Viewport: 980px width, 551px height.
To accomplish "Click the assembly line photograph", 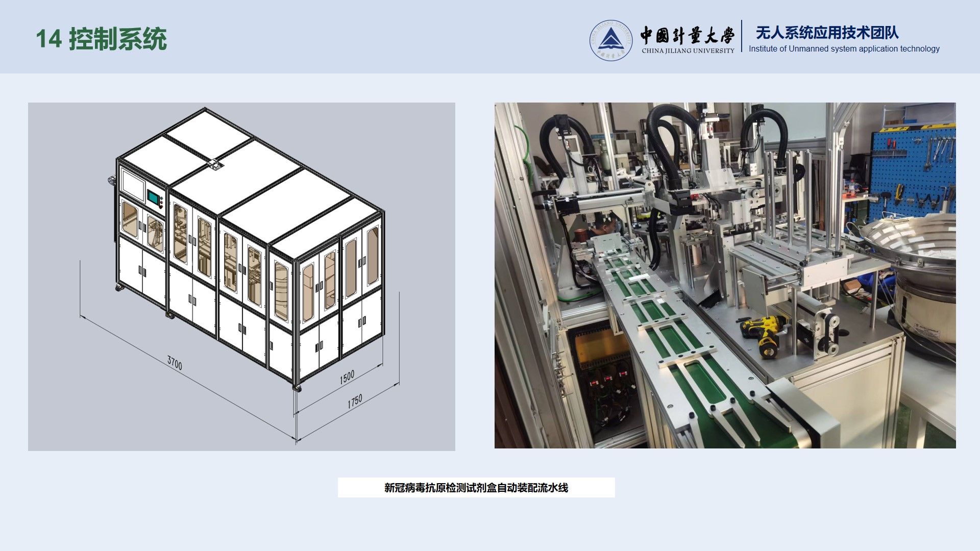I will point(725,275).
